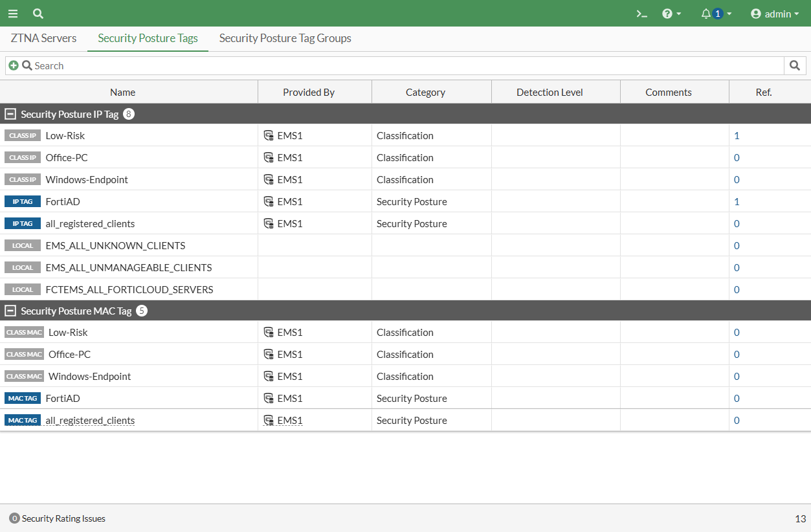Viewport: 811px width, 532px height.
Task: Open the CLI console icon
Action: [641, 14]
